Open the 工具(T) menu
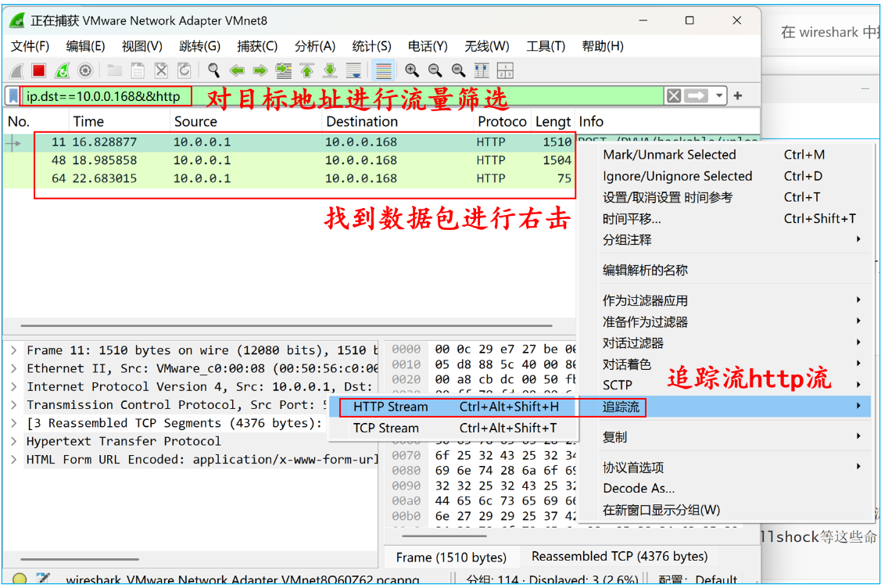Screen dimensions: 881x588 (x=546, y=46)
